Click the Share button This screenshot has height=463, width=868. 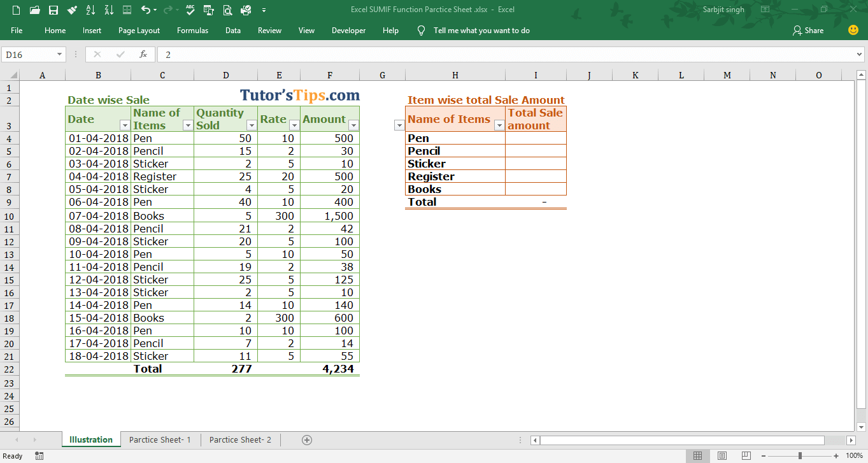(808, 31)
